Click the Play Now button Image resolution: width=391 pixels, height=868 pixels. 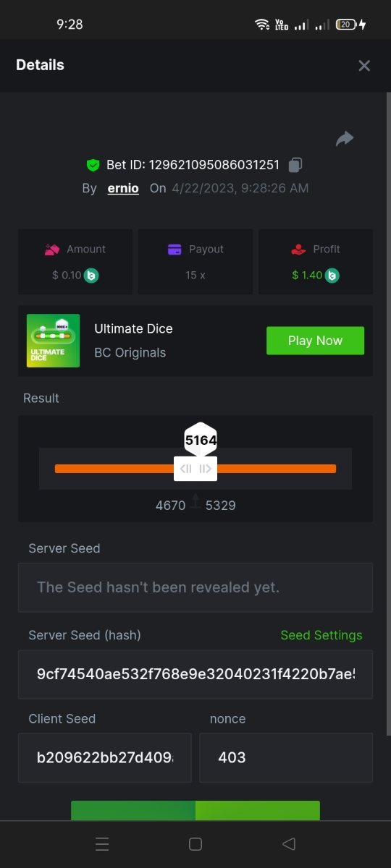coord(315,341)
